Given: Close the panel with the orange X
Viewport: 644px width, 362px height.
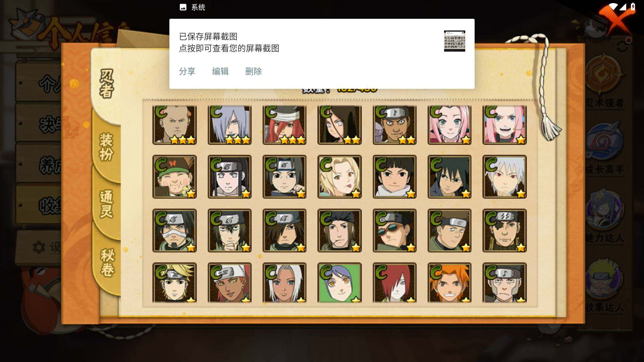Looking at the screenshot, I should (616, 18).
